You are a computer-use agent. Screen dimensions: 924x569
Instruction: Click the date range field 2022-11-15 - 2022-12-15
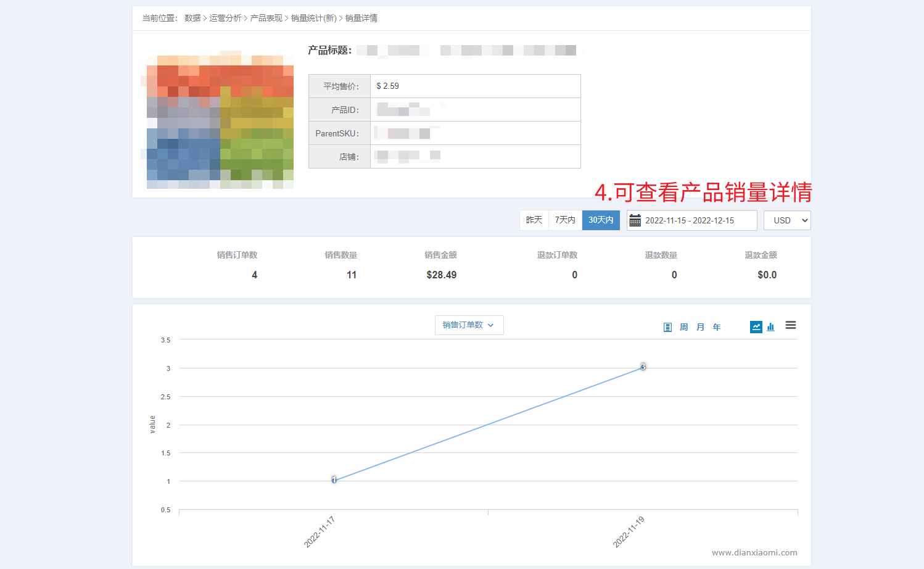[692, 220]
